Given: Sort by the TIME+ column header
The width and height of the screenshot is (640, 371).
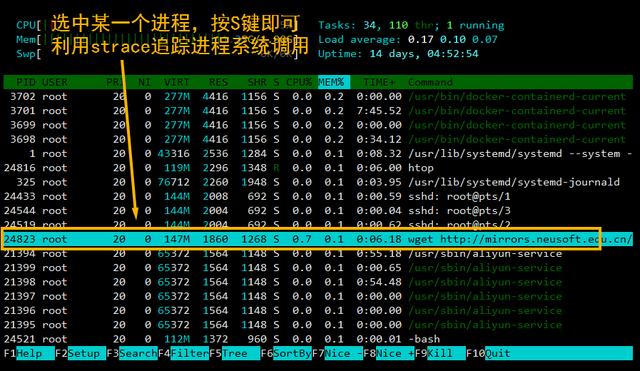Looking at the screenshot, I should click(379, 82).
